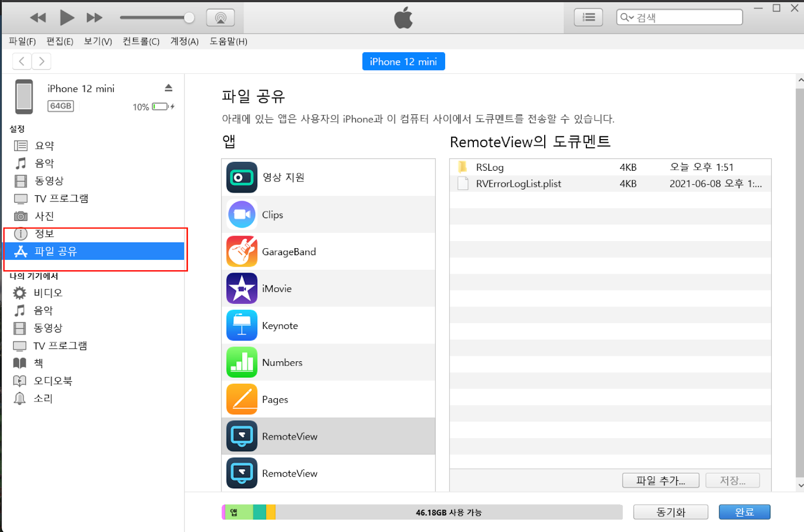Select the RSLog folder in documents
Screen dimensions: 804x532
[x=489, y=167]
